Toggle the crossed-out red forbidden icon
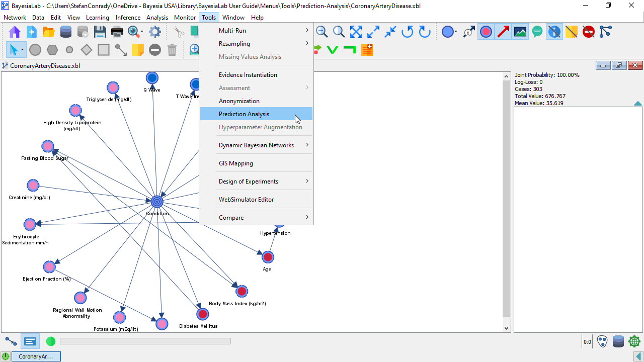The image size is (644, 362). [589, 32]
